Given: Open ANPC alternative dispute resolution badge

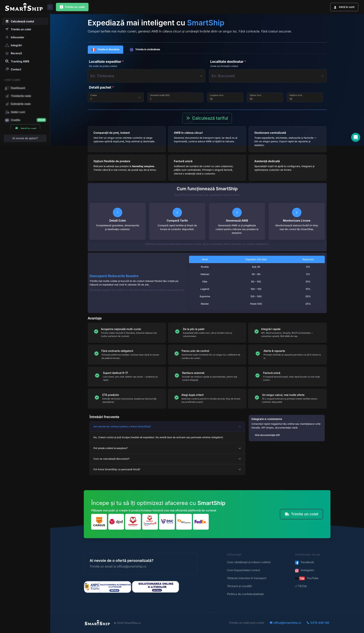Looking at the screenshot, I should click(x=107, y=587).
